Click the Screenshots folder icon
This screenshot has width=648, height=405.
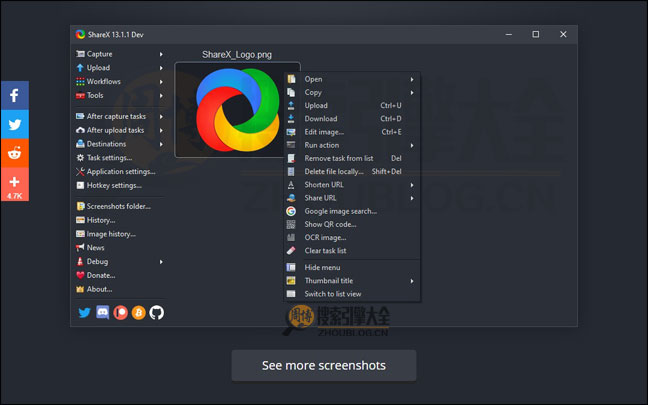pos(80,206)
